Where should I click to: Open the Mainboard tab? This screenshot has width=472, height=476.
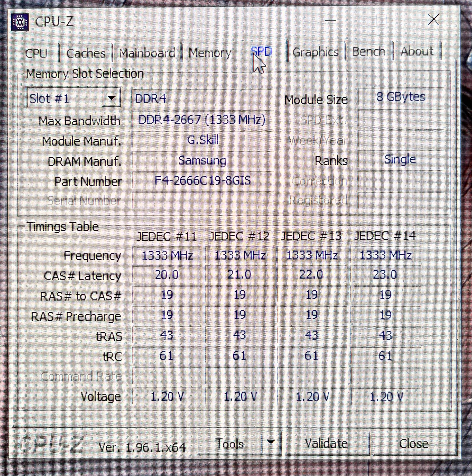[x=147, y=53]
